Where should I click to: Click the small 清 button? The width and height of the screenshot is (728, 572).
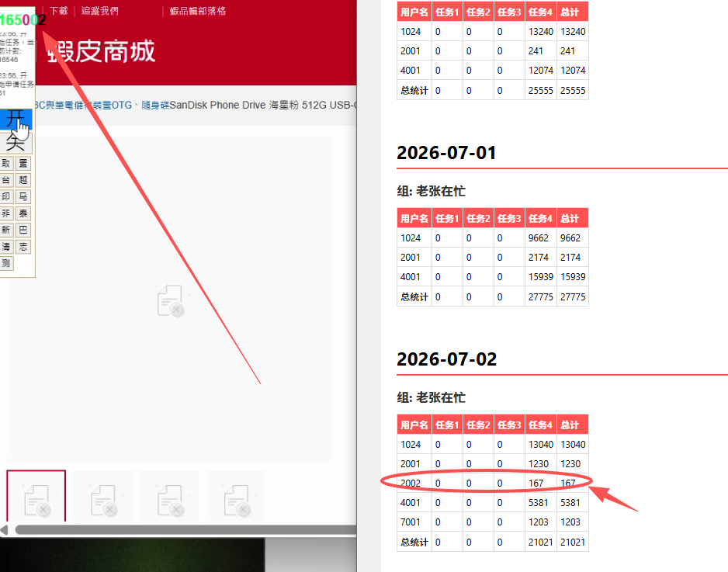(x=6, y=247)
